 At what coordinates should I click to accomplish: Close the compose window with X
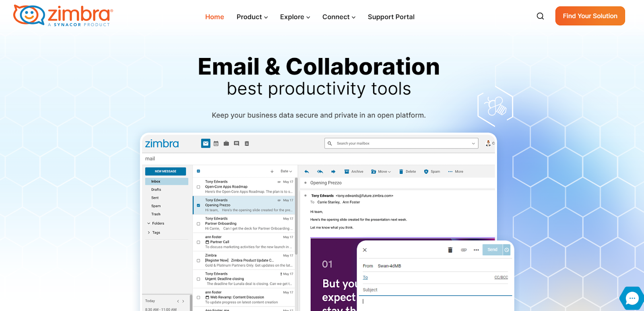click(365, 250)
